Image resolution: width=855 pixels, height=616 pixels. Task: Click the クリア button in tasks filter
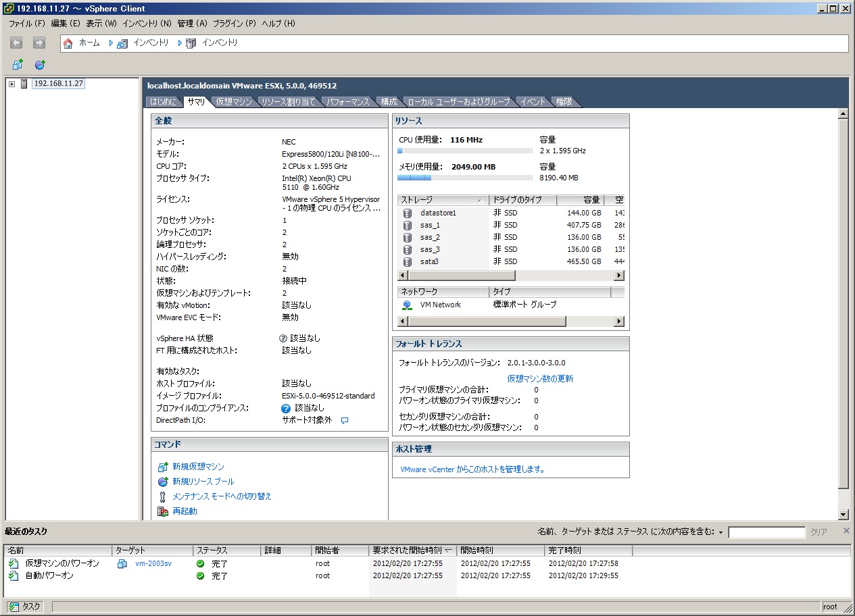click(819, 532)
